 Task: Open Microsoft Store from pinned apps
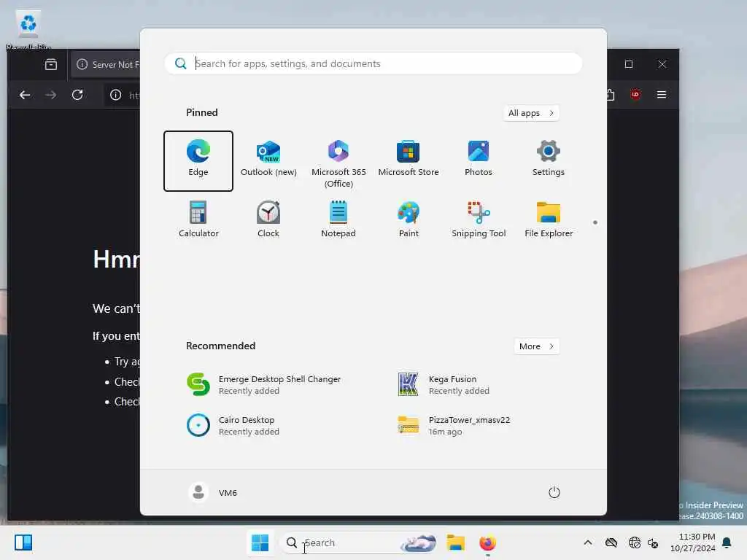pos(409,161)
